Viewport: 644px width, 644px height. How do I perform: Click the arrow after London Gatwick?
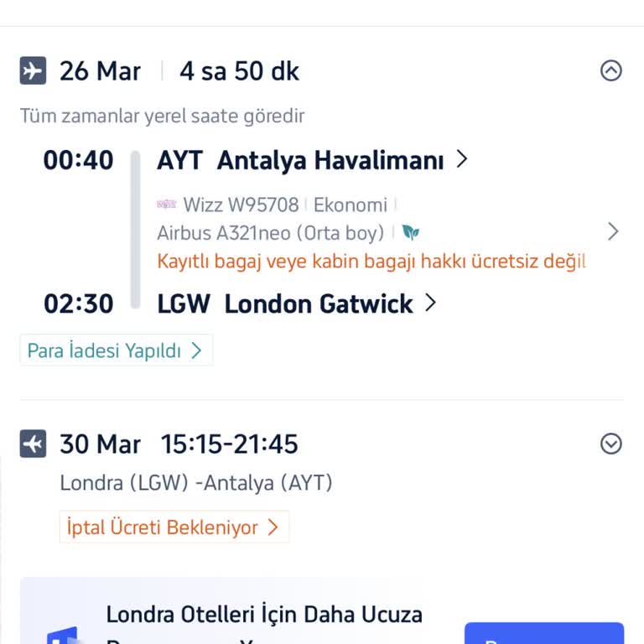431,303
